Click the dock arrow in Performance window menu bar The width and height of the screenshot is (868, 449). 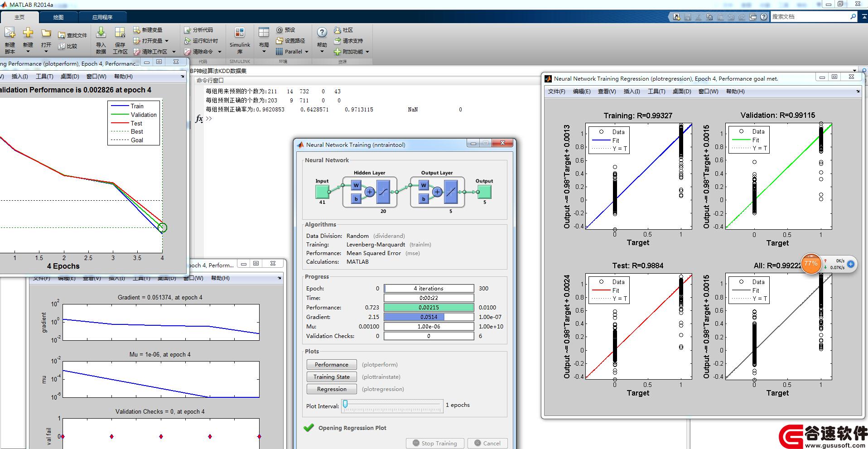click(183, 77)
